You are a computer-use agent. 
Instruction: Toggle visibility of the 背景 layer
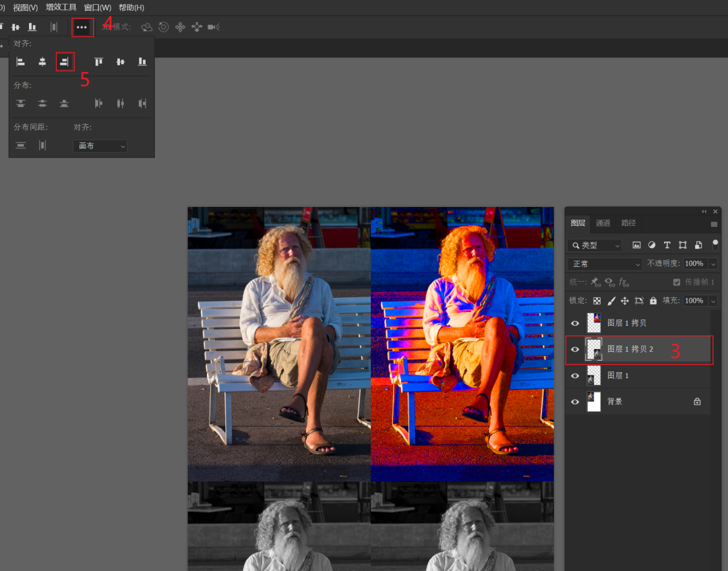(x=575, y=402)
